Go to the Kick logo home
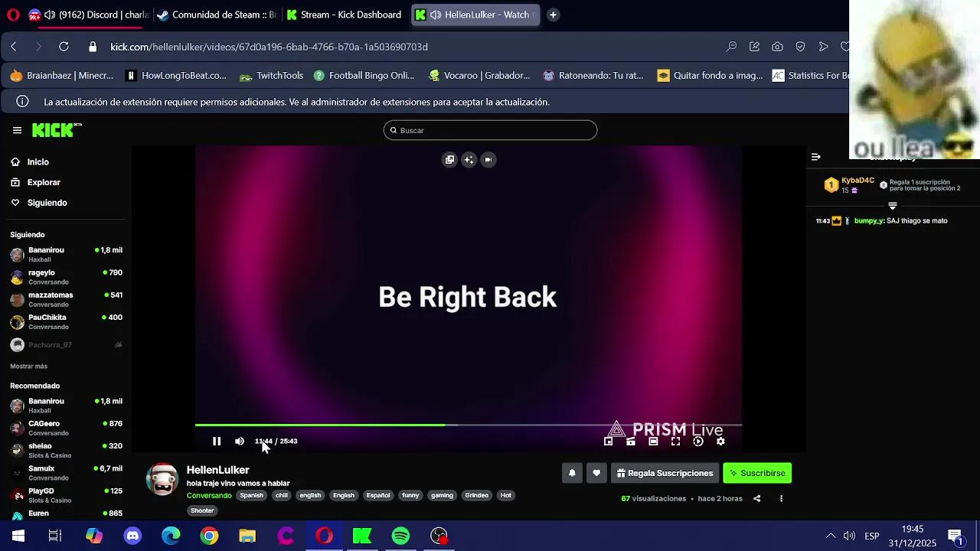This screenshot has height=551, width=980. pyautogui.click(x=56, y=130)
